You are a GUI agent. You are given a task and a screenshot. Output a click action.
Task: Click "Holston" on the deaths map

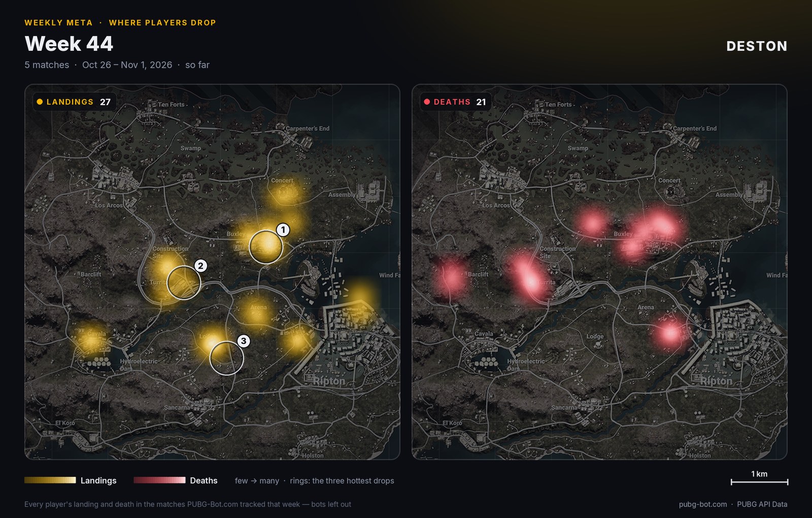(700, 456)
